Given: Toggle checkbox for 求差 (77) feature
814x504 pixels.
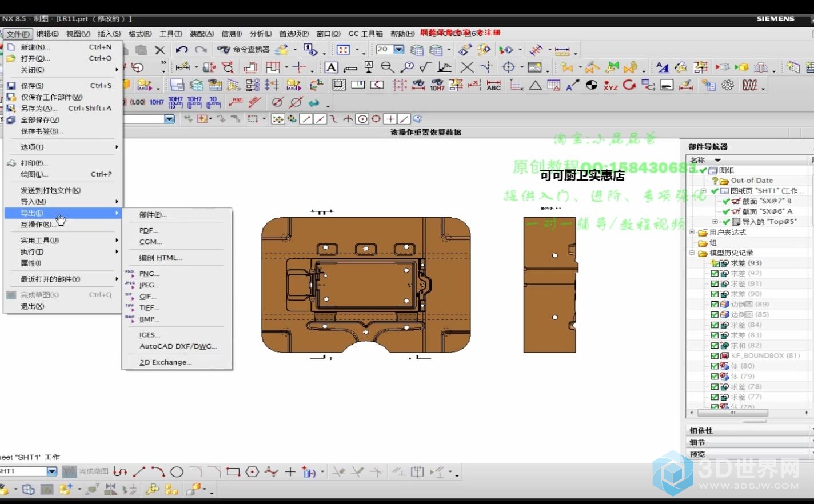Looking at the screenshot, I should (715, 397).
